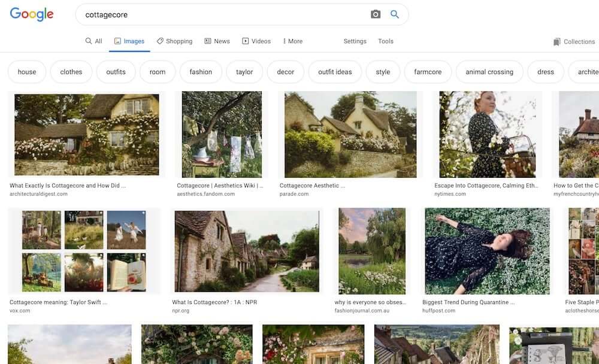The height and width of the screenshot is (364, 599).
Task: Open Collections with the bookmark icon
Action: tap(557, 41)
